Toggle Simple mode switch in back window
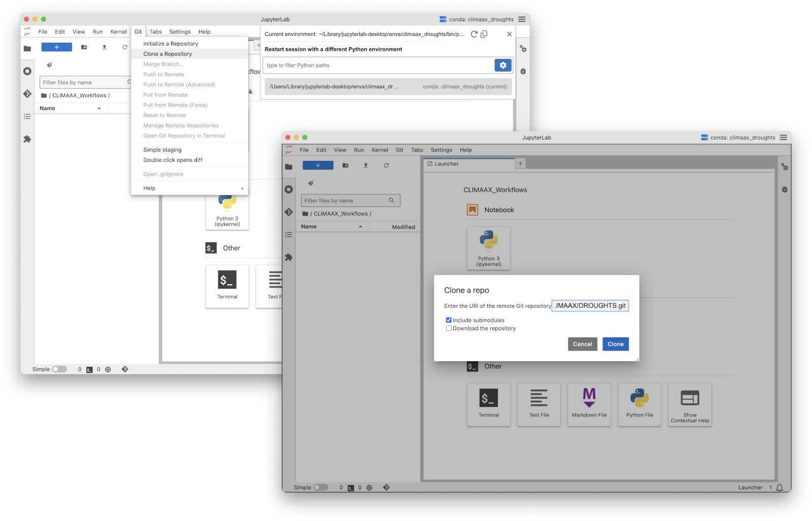 point(59,369)
